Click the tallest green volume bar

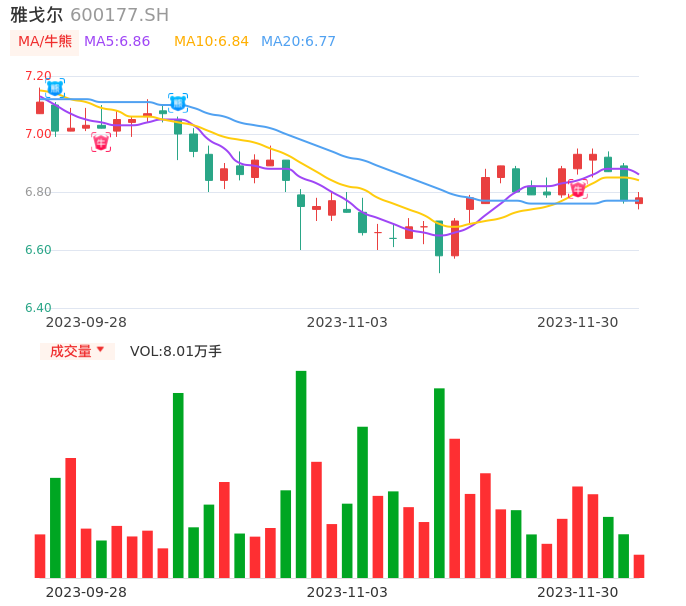[301, 474]
